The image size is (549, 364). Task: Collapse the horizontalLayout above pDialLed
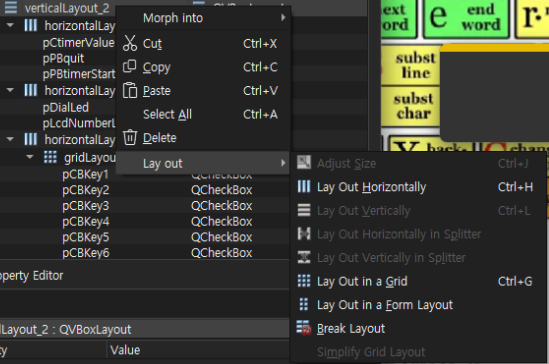click(10, 90)
